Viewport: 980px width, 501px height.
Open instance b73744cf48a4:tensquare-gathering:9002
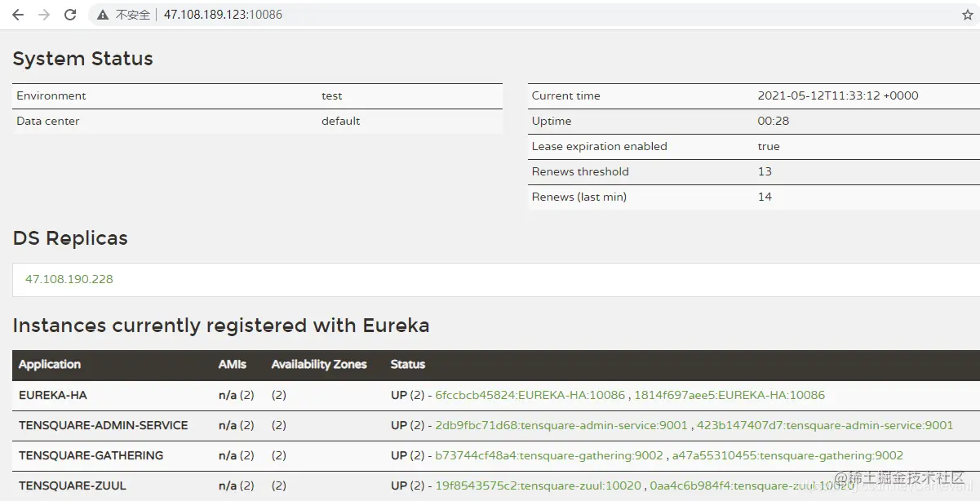[550, 455]
